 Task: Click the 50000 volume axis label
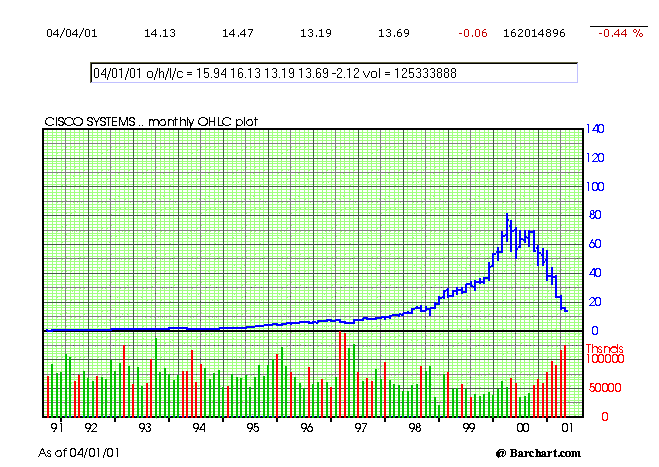coord(605,388)
